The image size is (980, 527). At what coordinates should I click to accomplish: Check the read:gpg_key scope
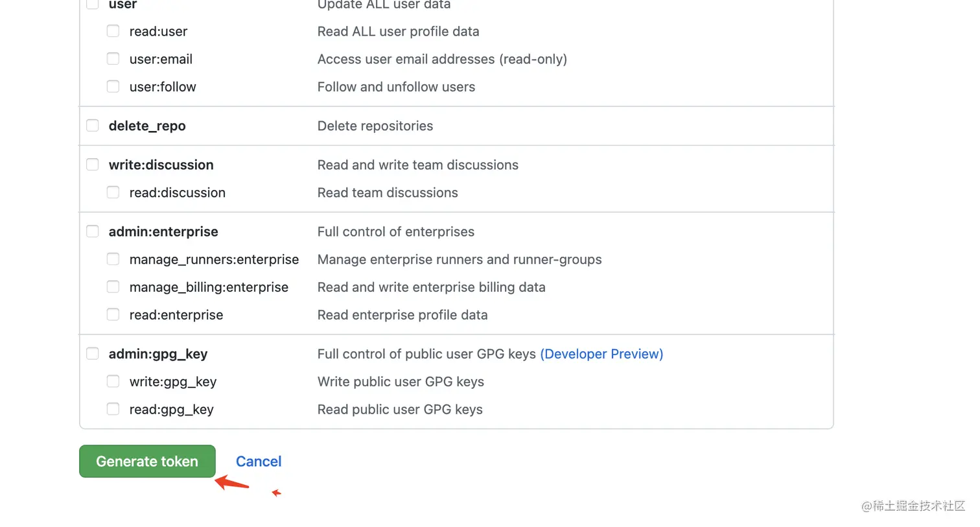[x=113, y=410]
